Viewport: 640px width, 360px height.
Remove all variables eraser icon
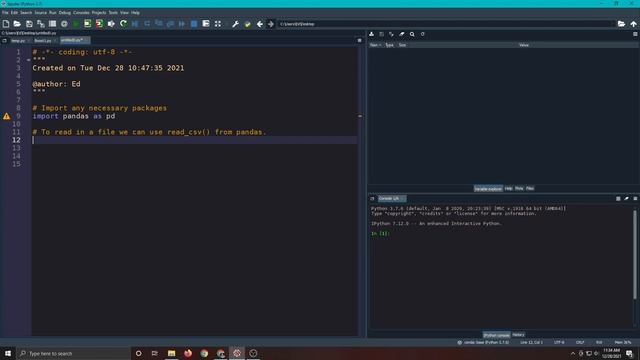402,34
